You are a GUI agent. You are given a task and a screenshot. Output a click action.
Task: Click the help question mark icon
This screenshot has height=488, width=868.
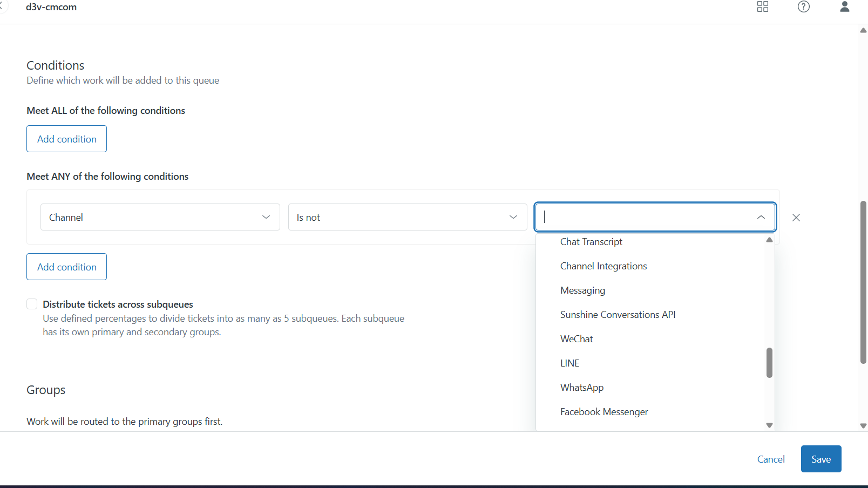(803, 6)
